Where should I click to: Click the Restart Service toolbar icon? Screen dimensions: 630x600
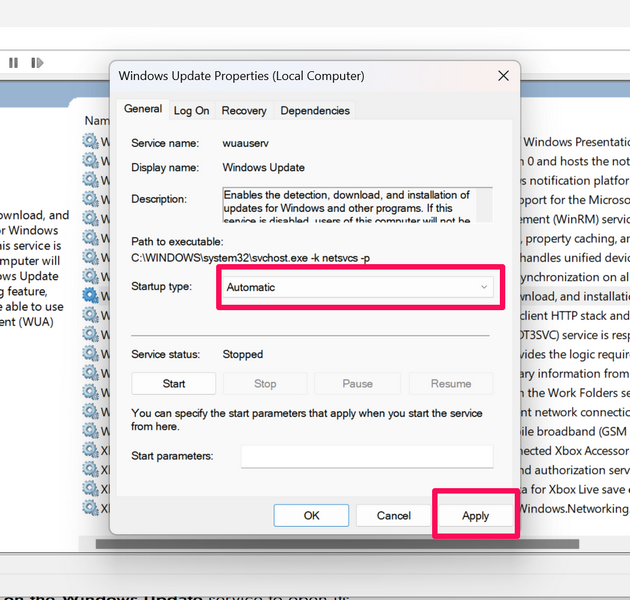tap(37, 63)
